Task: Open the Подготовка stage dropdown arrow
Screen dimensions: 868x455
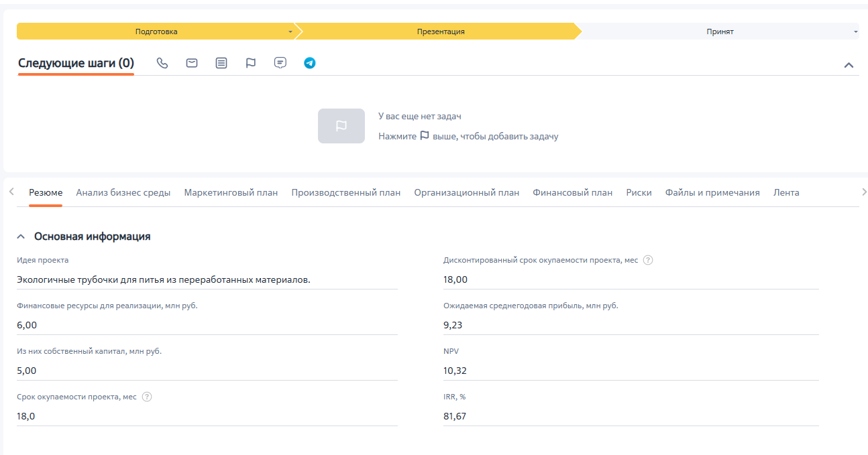Action: coord(290,31)
